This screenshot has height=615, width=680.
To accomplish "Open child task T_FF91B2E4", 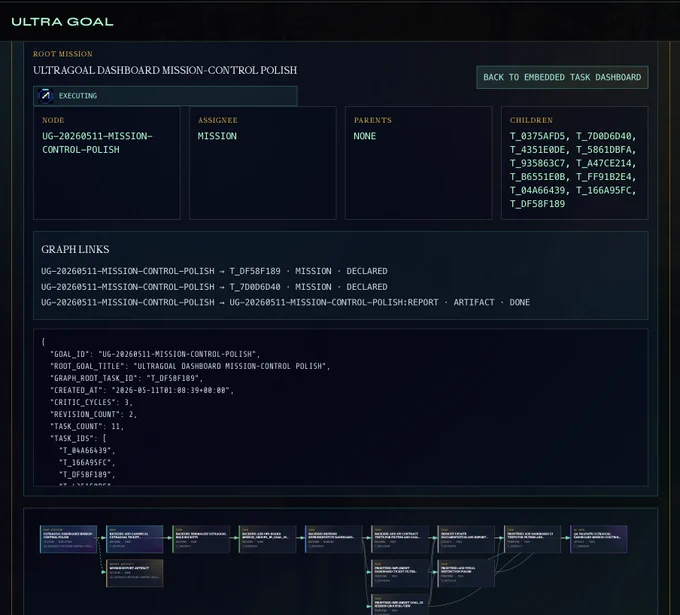I will pyautogui.click(x=604, y=177).
